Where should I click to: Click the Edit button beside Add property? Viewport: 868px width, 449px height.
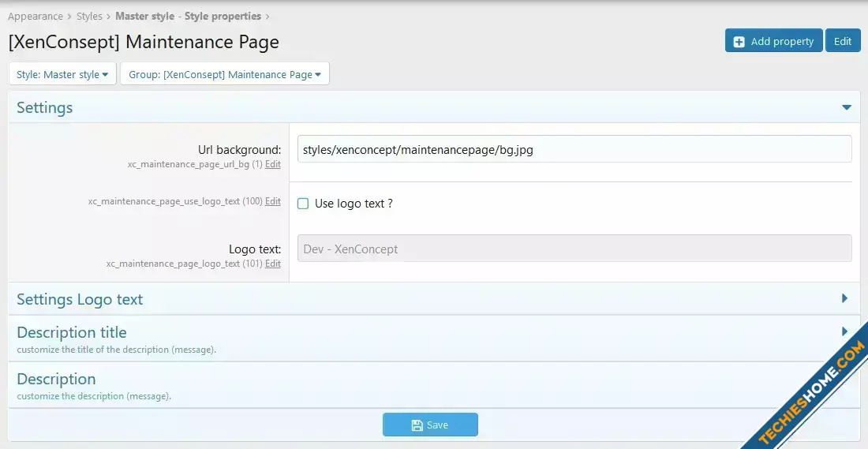point(843,41)
